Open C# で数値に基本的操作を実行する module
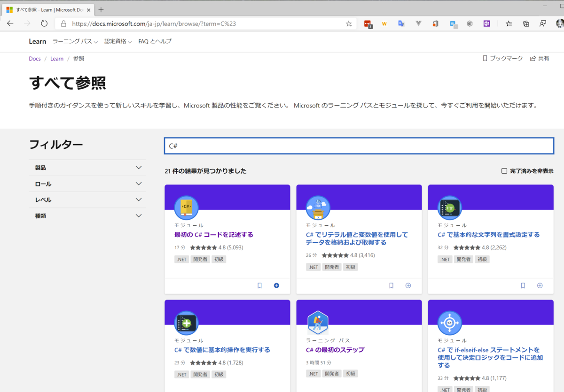 pos(222,350)
